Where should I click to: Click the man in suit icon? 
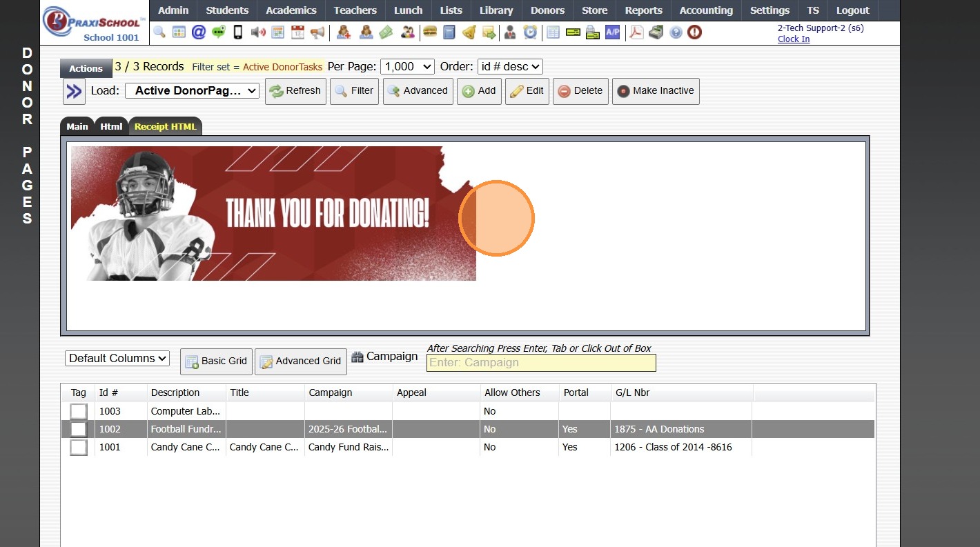[510, 32]
